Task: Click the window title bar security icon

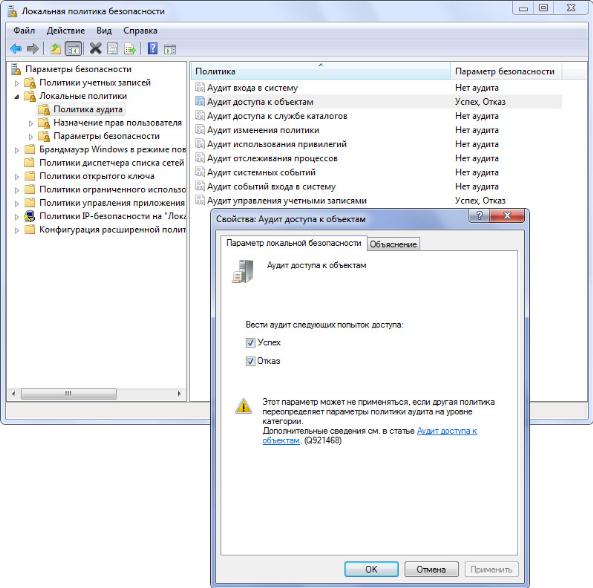Action: 12,11
